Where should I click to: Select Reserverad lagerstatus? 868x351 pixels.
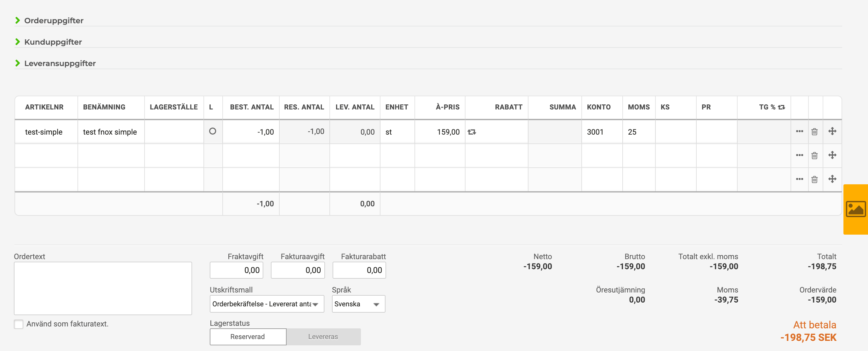248,337
